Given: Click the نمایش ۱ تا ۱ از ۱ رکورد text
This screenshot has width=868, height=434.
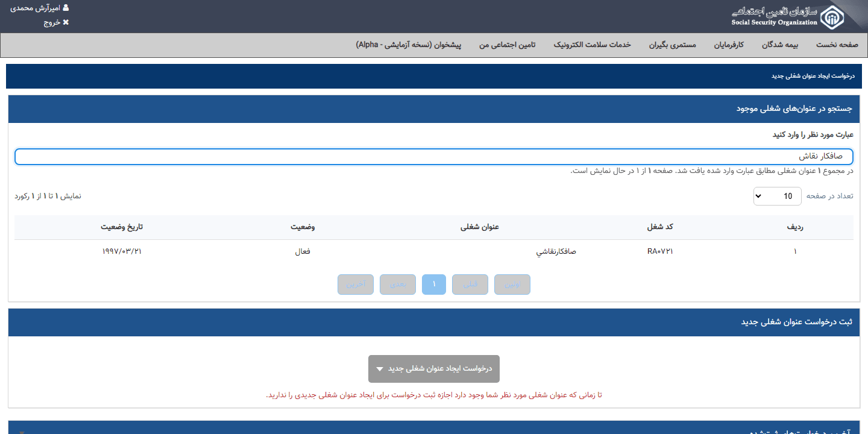Looking at the screenshot, I should pyautogui.click(x=48, y=197).
